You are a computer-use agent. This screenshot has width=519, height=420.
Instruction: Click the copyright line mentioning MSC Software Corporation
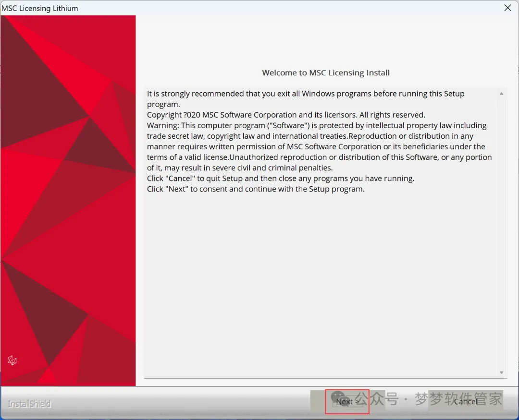[286, 115]
